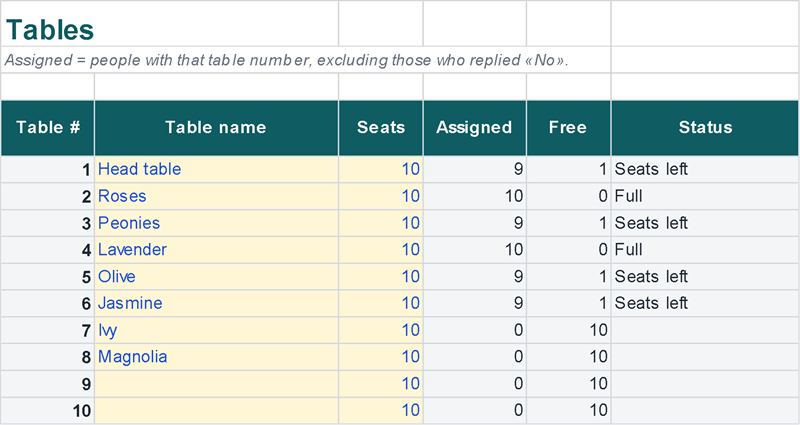Select the 'Table #' column header

(x=47, y=128)
